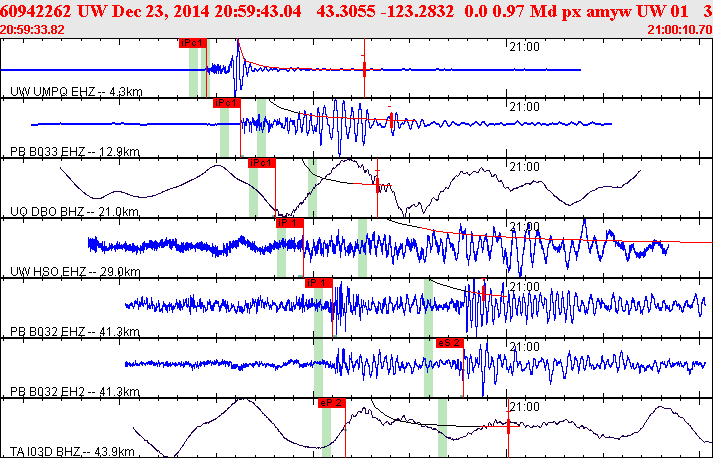
Task: Click the event ID 60942262 in header
Action: (x=36, y=11)
